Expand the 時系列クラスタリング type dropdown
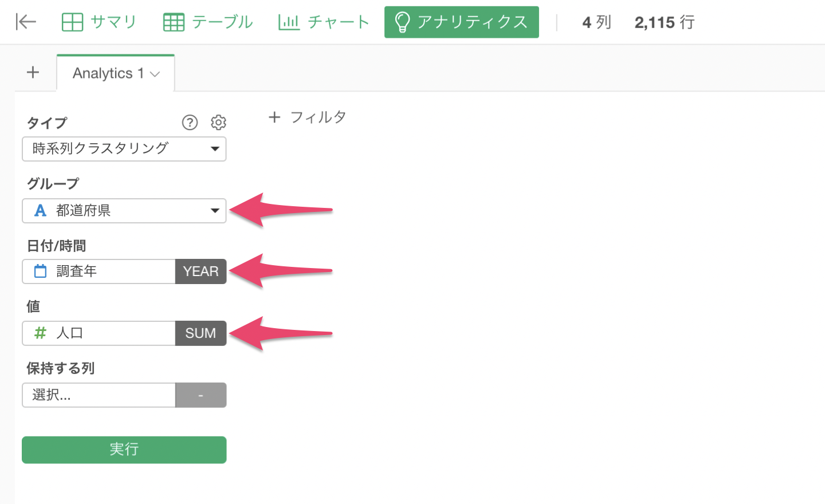Screen dimensions: 825x504 coord(124,149)
